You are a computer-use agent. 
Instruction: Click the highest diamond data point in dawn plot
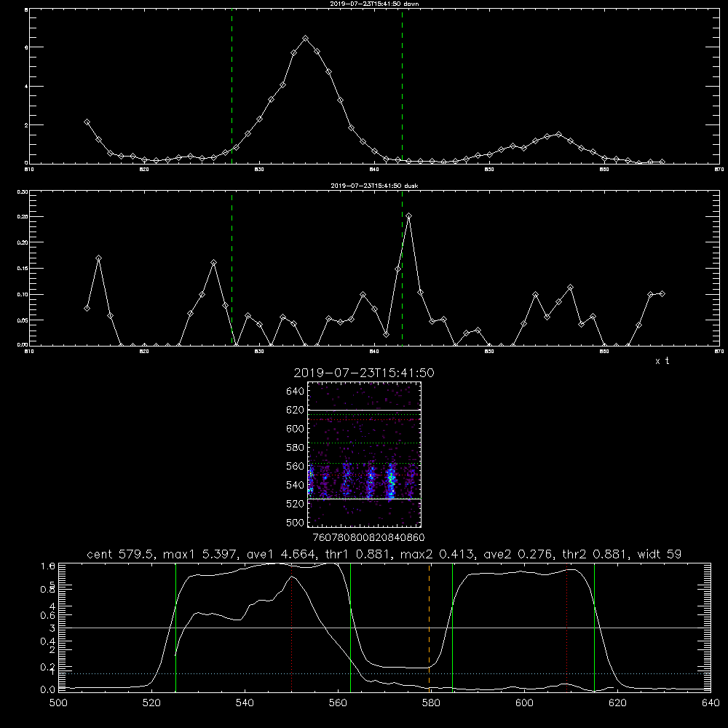tap(306, 39)
